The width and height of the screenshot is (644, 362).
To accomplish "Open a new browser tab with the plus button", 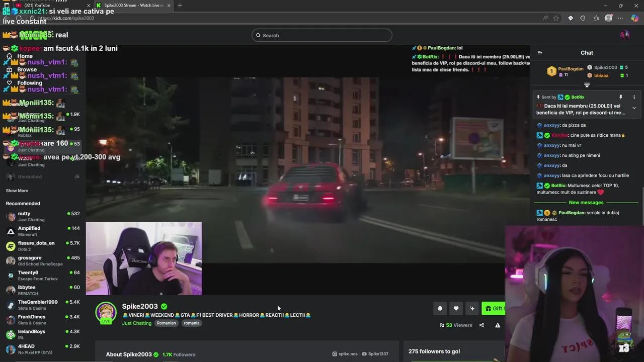I will coord(180,6).
